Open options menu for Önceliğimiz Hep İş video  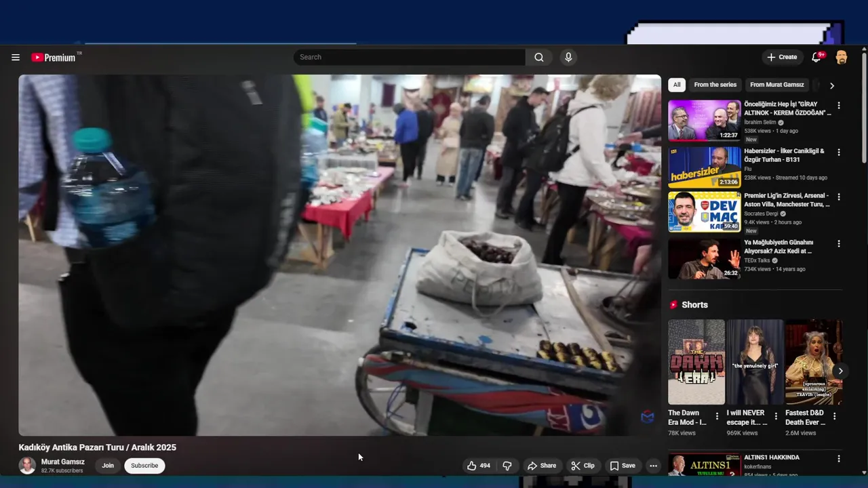pos(839,106)
